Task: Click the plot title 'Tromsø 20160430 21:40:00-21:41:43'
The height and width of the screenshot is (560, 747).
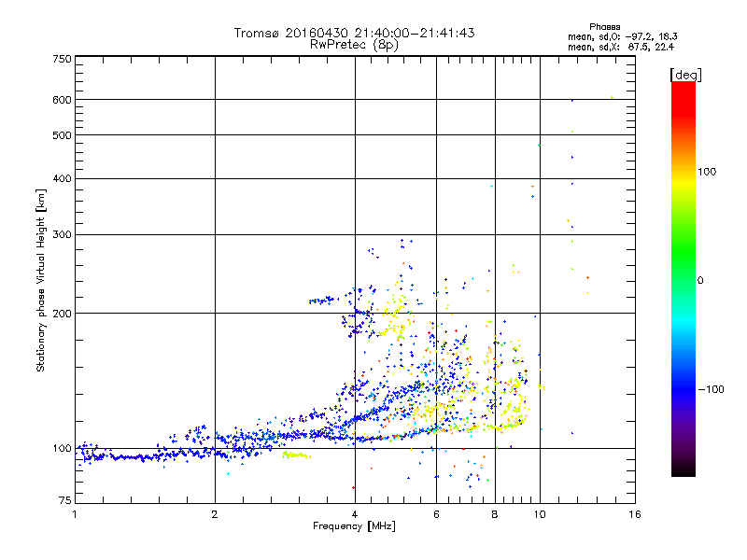Action: 354,33
